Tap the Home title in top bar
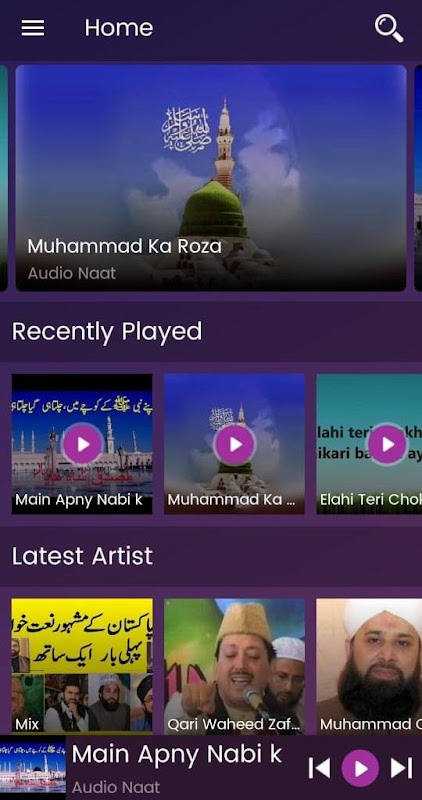Image resolution: width=422 pixels, height=800 pixels. click(119, 28)
